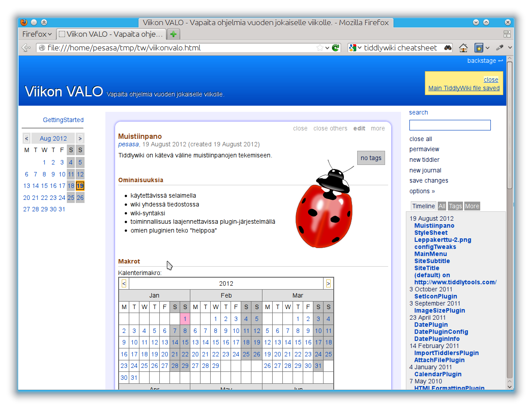Viewport: 532px width, 409px height.
Task: Expand the options » panel
Action: pyautogui.click(x=422, y=191)
